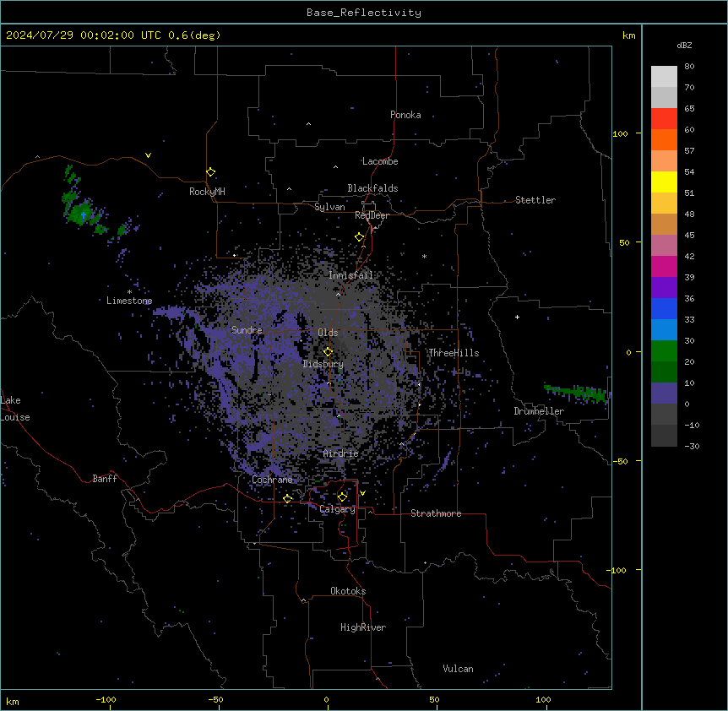728x711 pixels.
Task: Click the Banff label
Action: coord(105,479)
